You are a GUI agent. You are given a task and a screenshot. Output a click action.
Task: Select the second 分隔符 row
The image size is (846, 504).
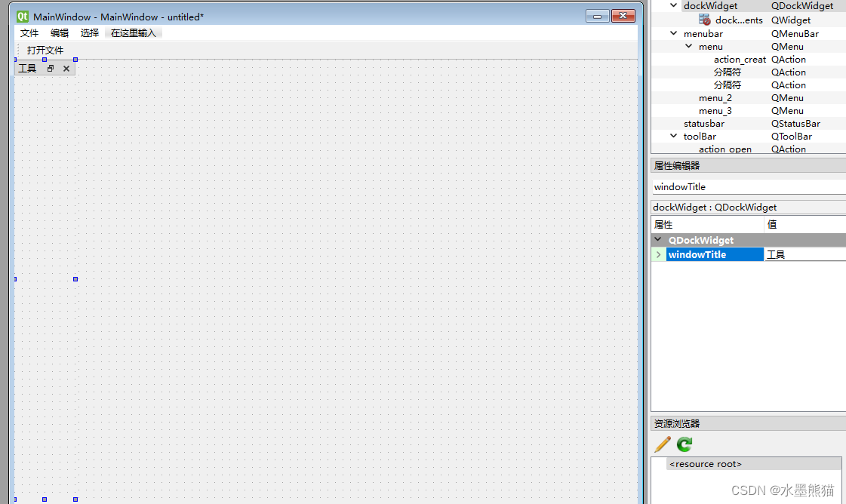pos(728,85)
